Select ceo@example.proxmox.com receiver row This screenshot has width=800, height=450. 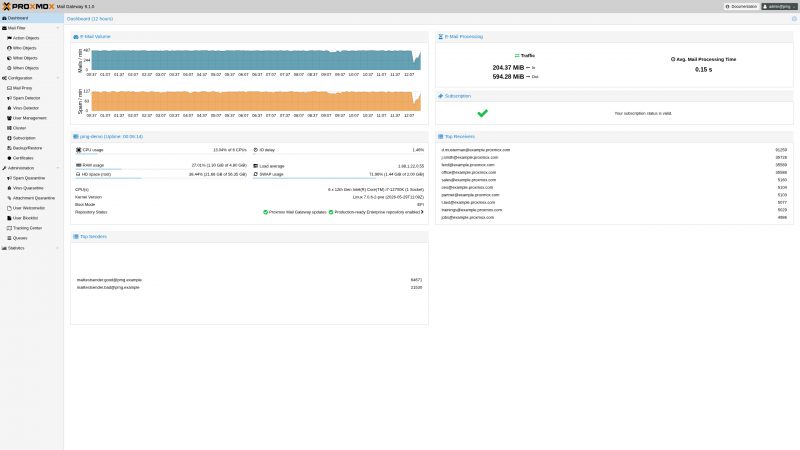(x=614, y=187)
